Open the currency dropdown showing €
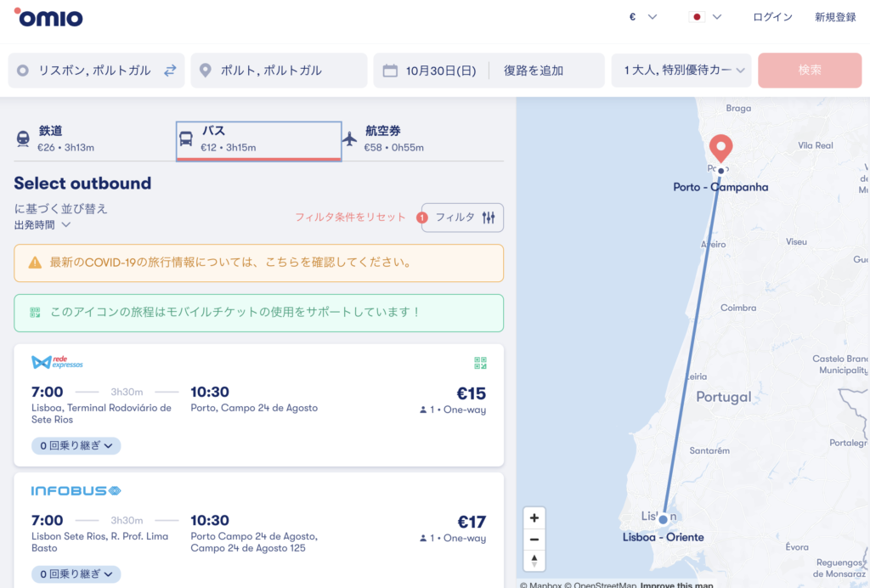 (643, 17)
